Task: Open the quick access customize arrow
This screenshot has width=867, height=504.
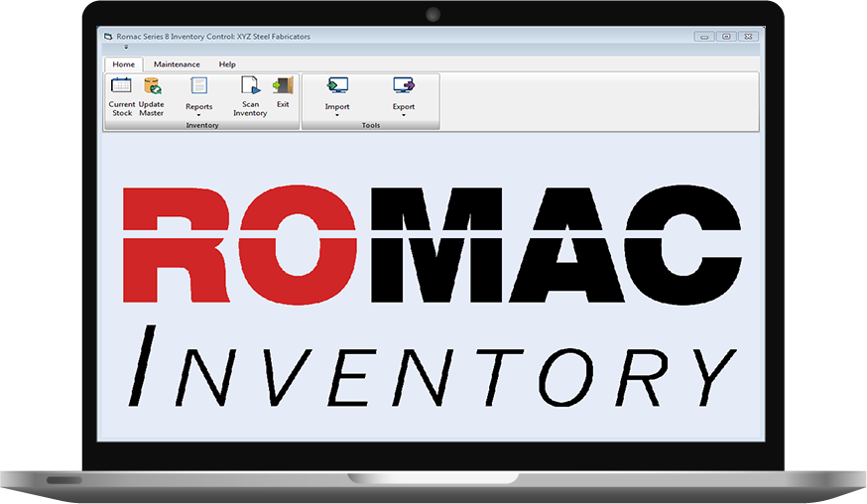Action: click(126, 47)
